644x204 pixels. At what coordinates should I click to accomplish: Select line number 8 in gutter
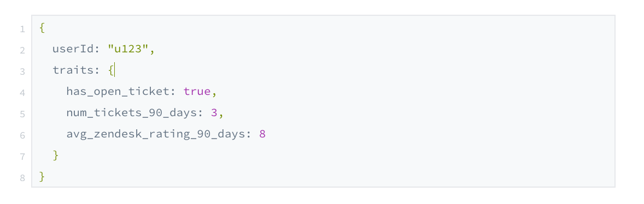point(22,178)
